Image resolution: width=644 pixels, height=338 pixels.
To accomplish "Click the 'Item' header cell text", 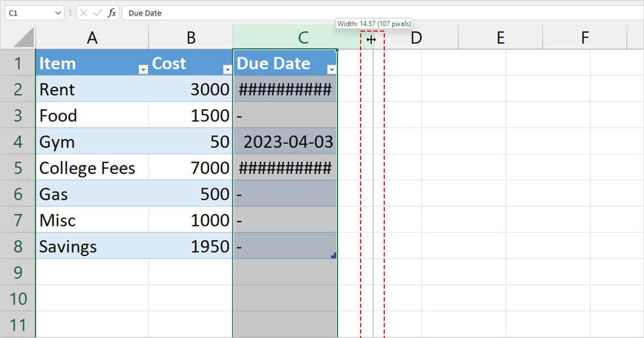I will pyautogui.click(x=57, y=63).
